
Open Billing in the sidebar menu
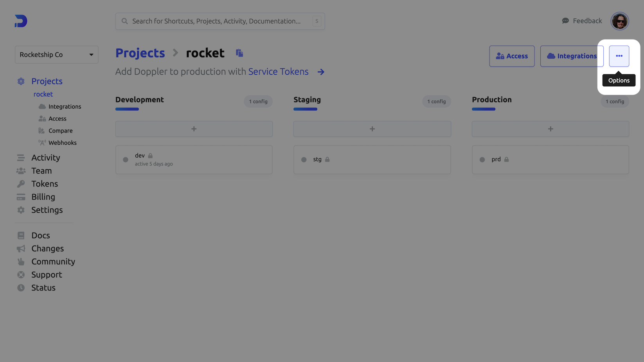(43, 197)
